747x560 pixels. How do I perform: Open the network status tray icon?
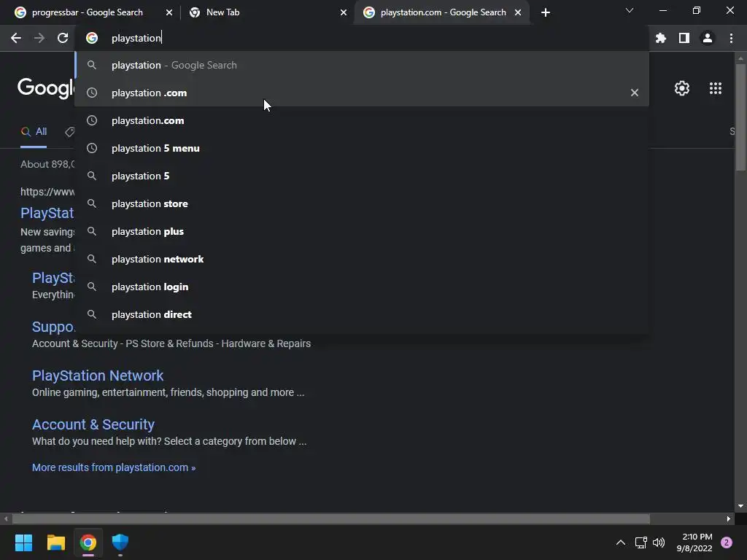(x=640, y=542)
